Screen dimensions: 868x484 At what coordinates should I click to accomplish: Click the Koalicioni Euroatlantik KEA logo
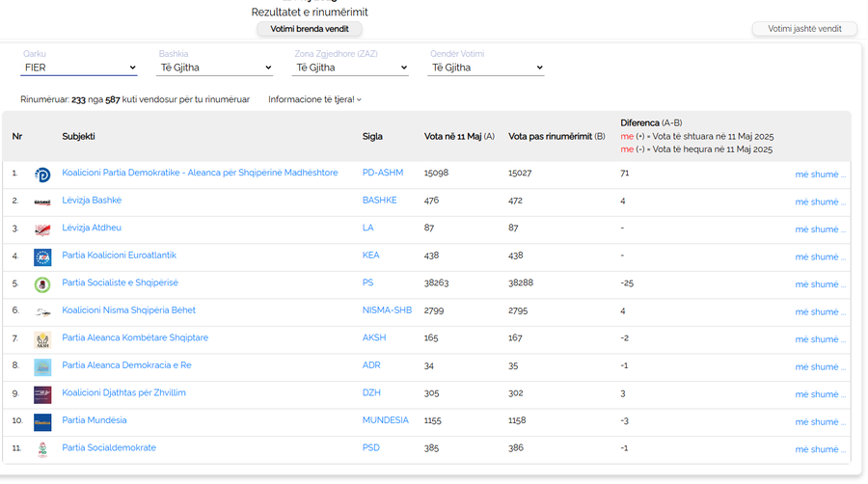pyautogui.click(x=42, y=257)
